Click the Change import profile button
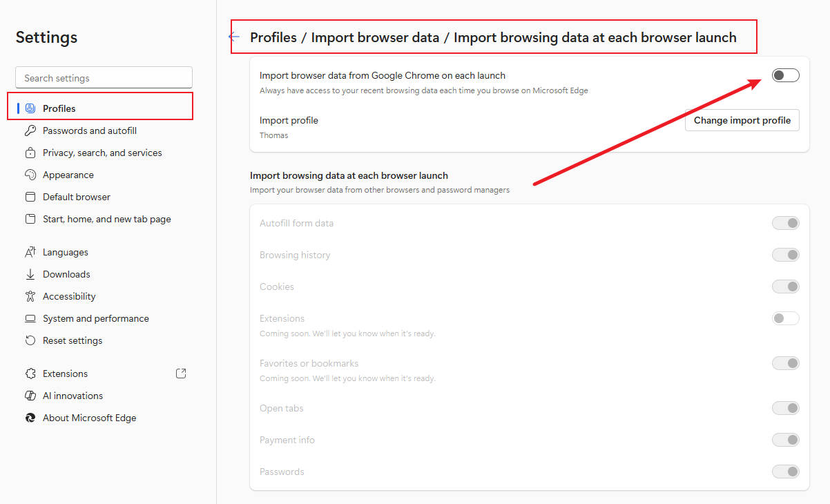Image resolution: width=830 pixels, height=504 pixels. tap(742, 120)
